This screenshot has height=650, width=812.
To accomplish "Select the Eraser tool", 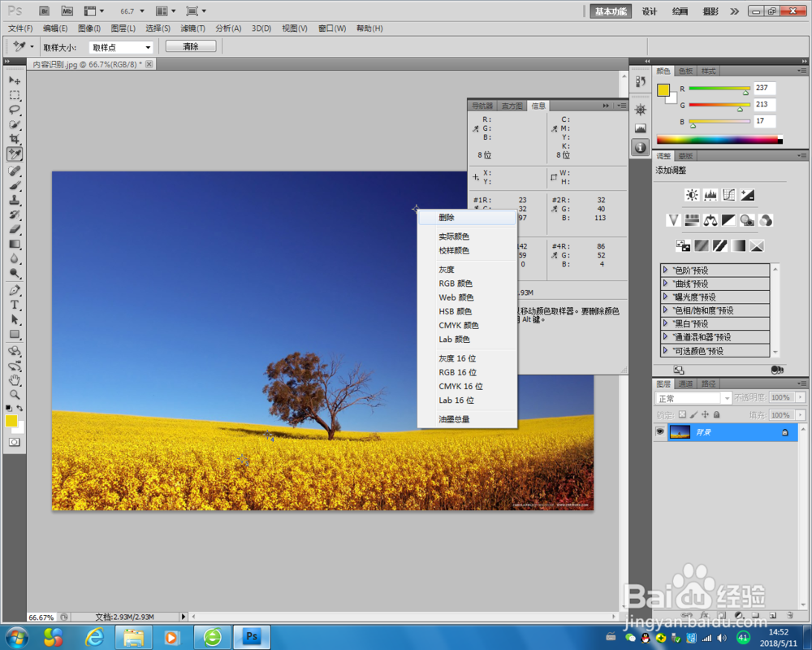I will pyautogui.click(x=15, y=229).
